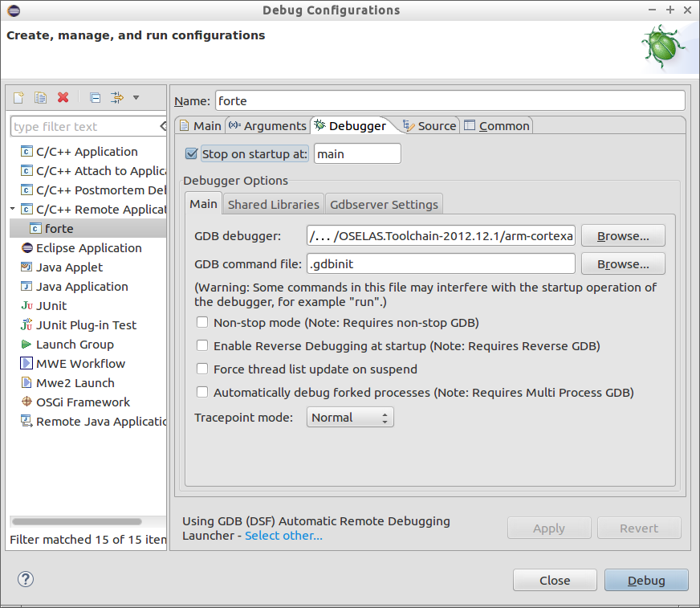Create a new launch configuration
The height and width of the screenshot is (608, 700).
(x=18, y=97)
